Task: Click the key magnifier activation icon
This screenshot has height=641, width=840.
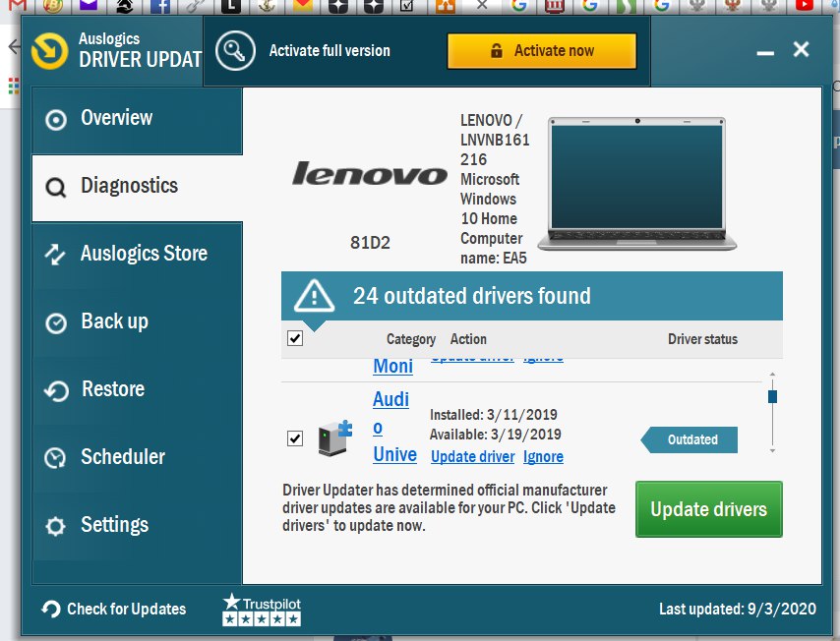Action: click(x=235, y=51)
